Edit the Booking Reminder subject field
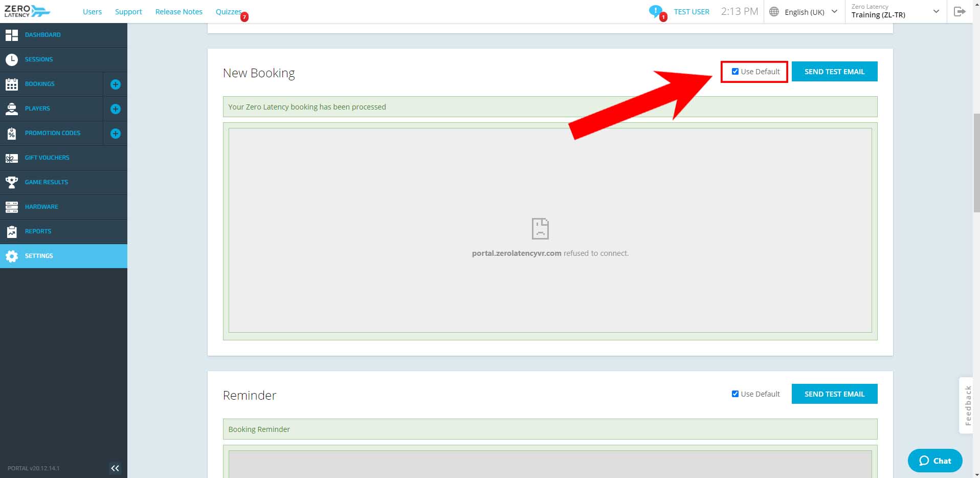The image size is (980, 478). click(550, 429)
